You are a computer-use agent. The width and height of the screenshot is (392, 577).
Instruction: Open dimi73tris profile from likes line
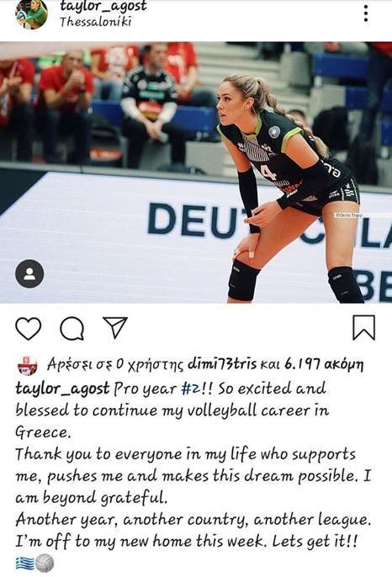(222, 364)
